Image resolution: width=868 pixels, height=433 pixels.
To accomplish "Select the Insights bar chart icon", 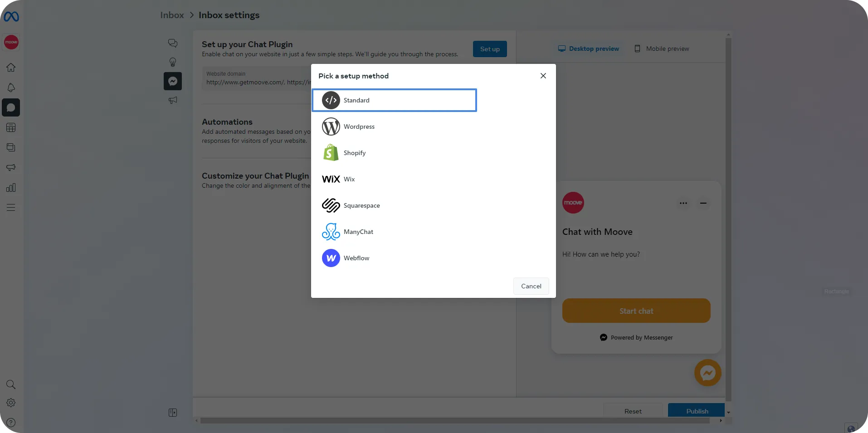I will click(11, 187).
